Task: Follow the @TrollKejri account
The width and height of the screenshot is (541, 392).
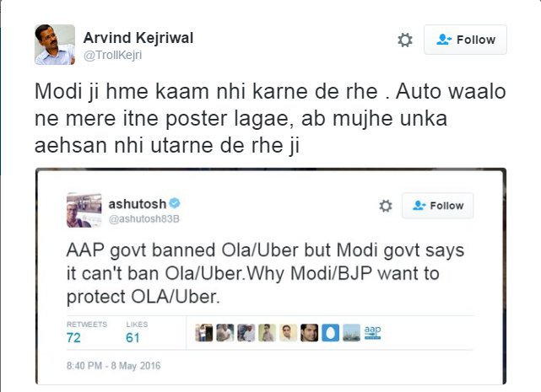Action: click(x=465, y=40)
